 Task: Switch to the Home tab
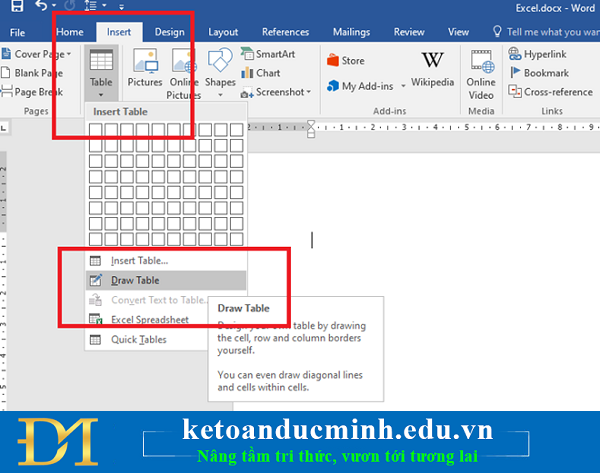pos(70,32)
